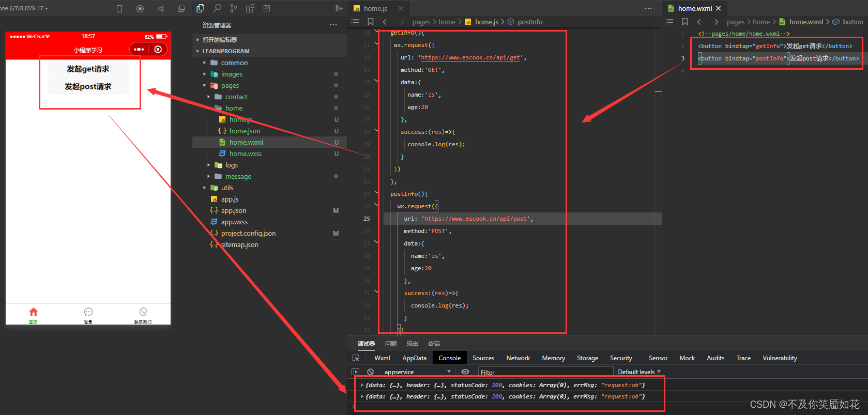Click the bookmark icon in home.js toolbar
This screenshot has height=415, width=868.
coord(371,22)
